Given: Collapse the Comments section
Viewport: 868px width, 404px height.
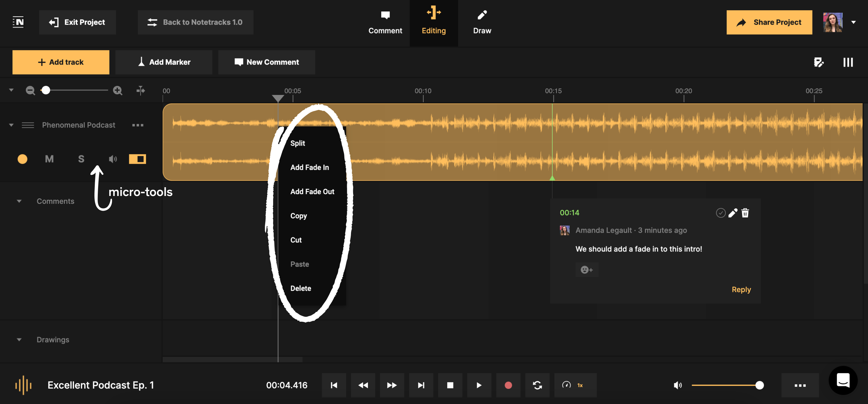Looking at the screenshot, I should tap(19, 201).
